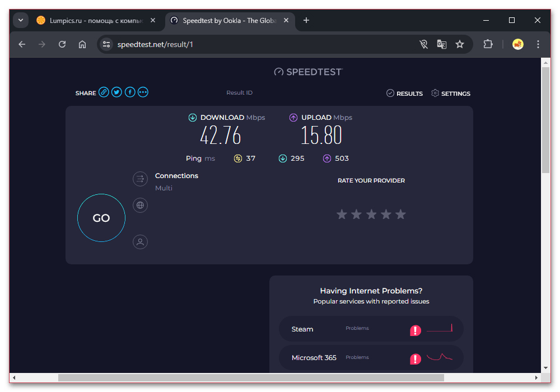This screenshot has height=392, width=560.
Task: Click the Connections label
Action: click(x=176, y=176)
